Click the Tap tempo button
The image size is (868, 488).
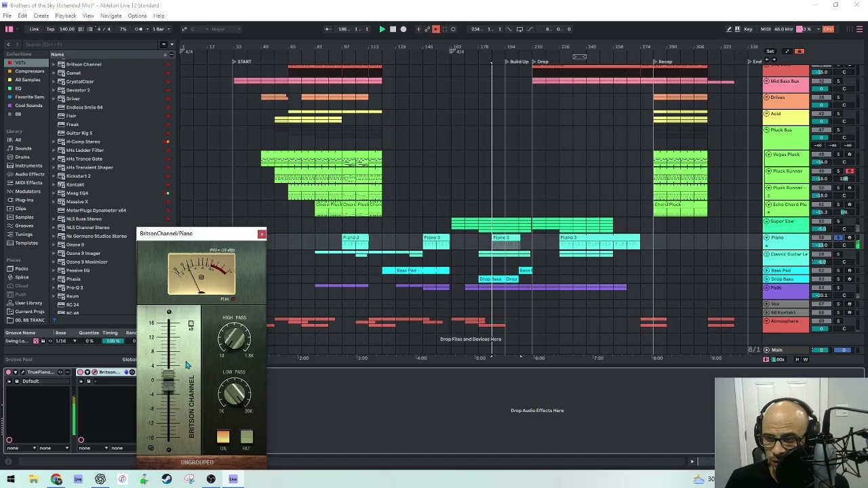pos(50,29)
